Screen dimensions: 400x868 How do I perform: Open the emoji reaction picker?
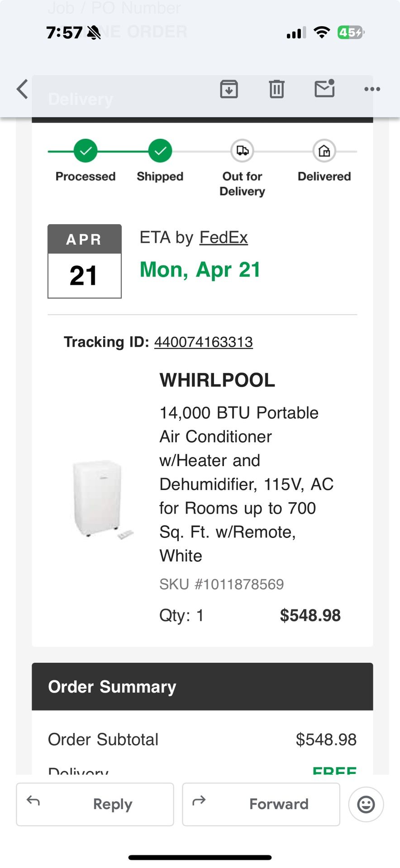(x=366, y=804)
